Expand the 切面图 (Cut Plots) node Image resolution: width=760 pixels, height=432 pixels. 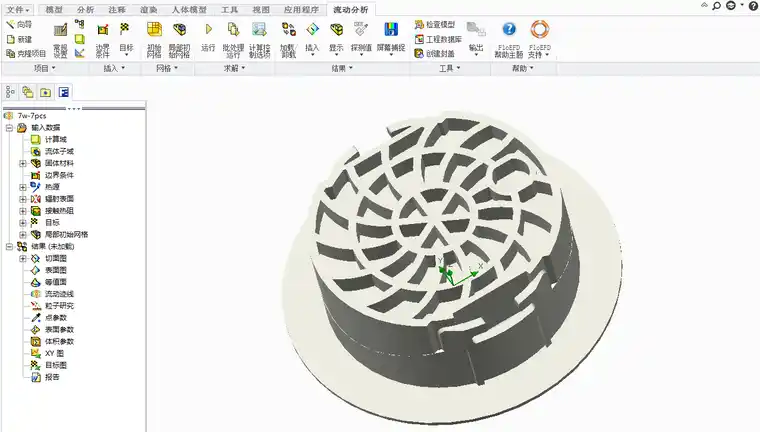[22, 258]
